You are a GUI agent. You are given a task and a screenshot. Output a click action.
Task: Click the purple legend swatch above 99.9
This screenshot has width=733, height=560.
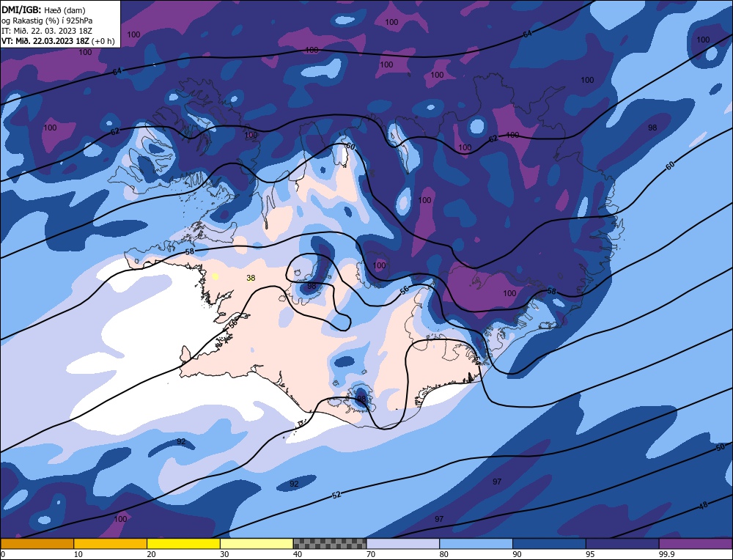point(696,544)
